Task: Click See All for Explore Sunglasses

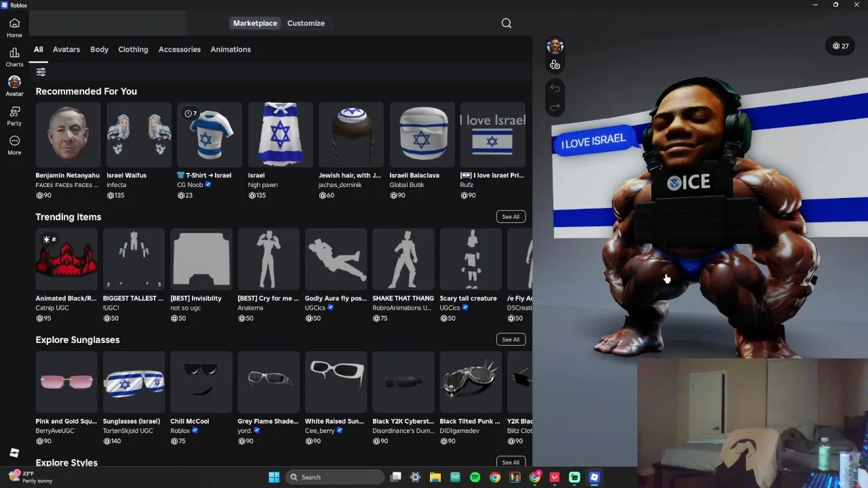Action: pos(511,340)
